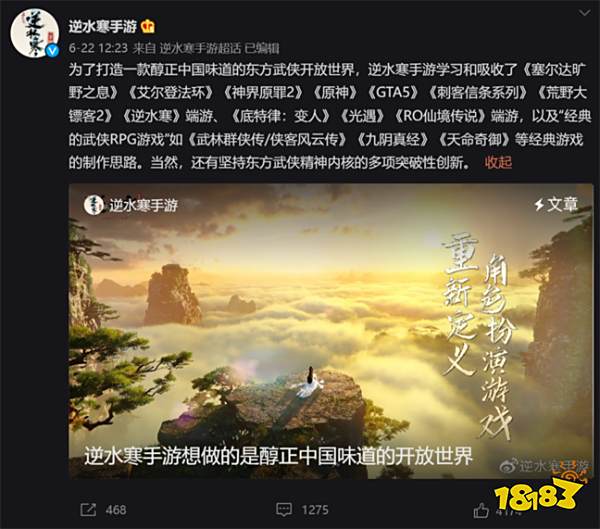Click the post timestamp 6-22 12:23
Screen dimensions: 600x529
point(98,48)
